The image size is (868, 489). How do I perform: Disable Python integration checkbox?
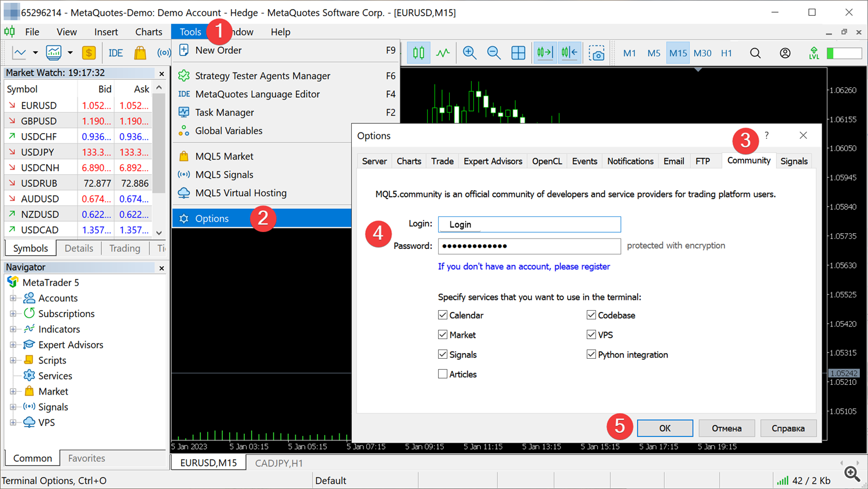pyautogui.click(x=591, y=355)
